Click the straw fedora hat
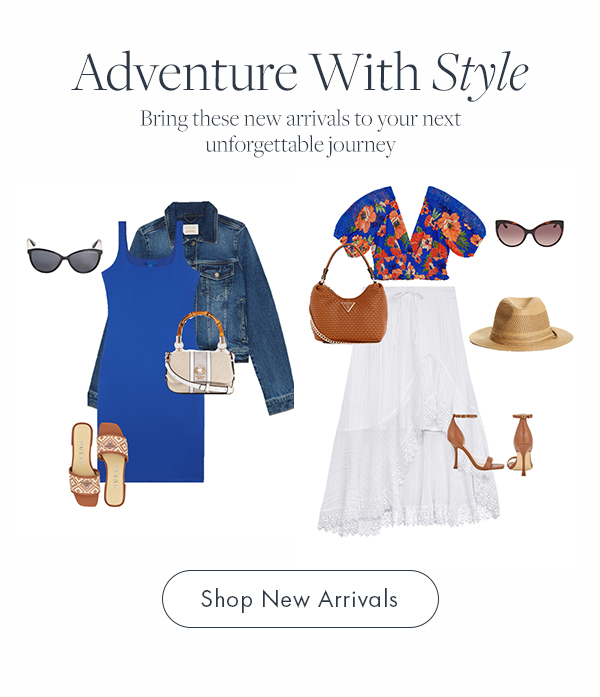The width and height of the screenshot is (600, 697). 521,324
